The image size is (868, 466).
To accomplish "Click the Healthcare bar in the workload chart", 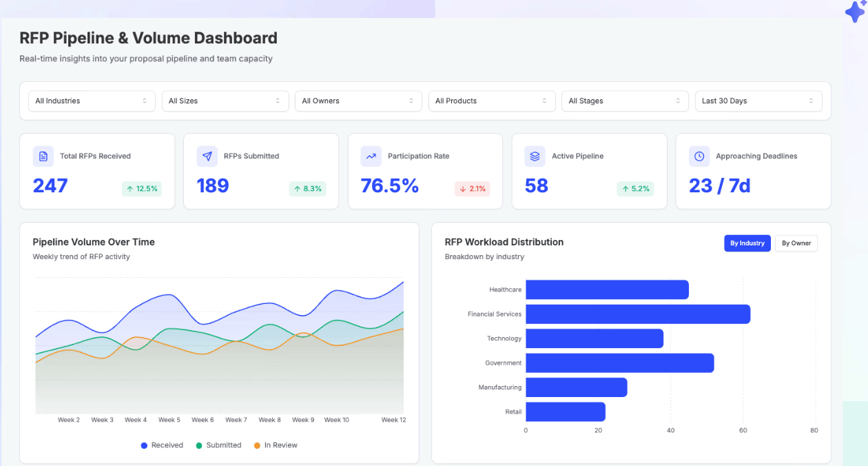I will (x=606, y=290).
